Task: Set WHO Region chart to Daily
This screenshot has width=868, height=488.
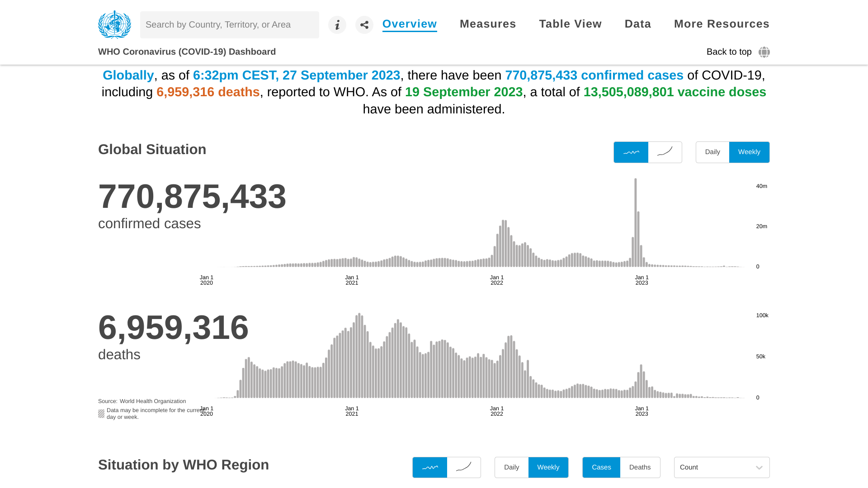Action: coord(511,468)
